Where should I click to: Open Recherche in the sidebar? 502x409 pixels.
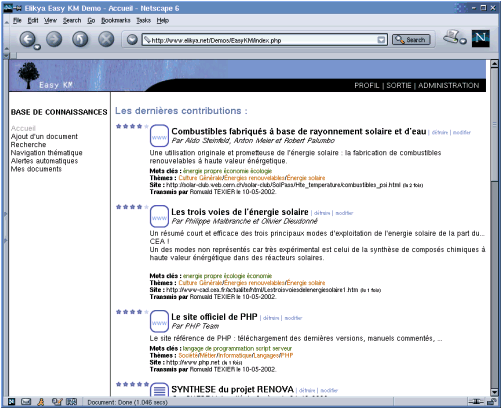(28, 145)
